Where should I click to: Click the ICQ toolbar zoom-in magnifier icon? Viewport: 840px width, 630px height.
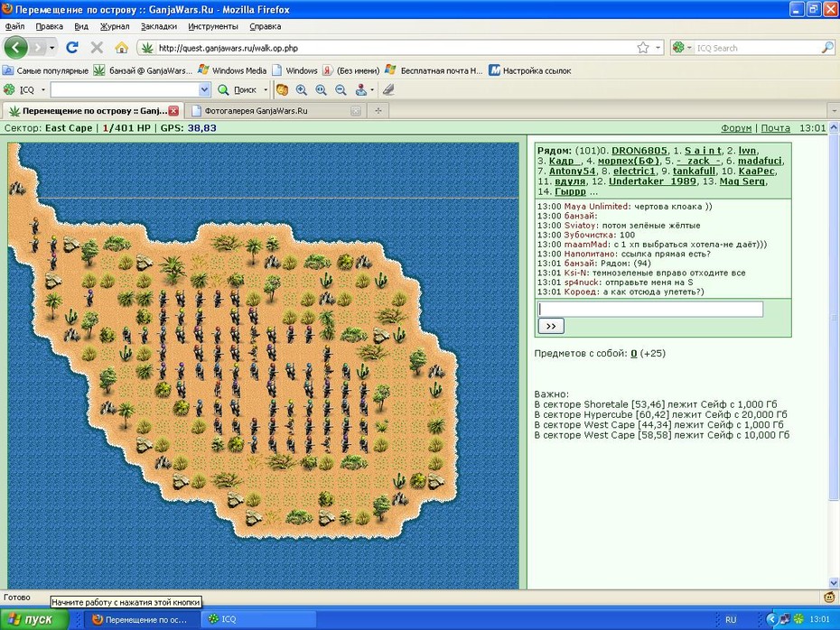pos(301,90)
